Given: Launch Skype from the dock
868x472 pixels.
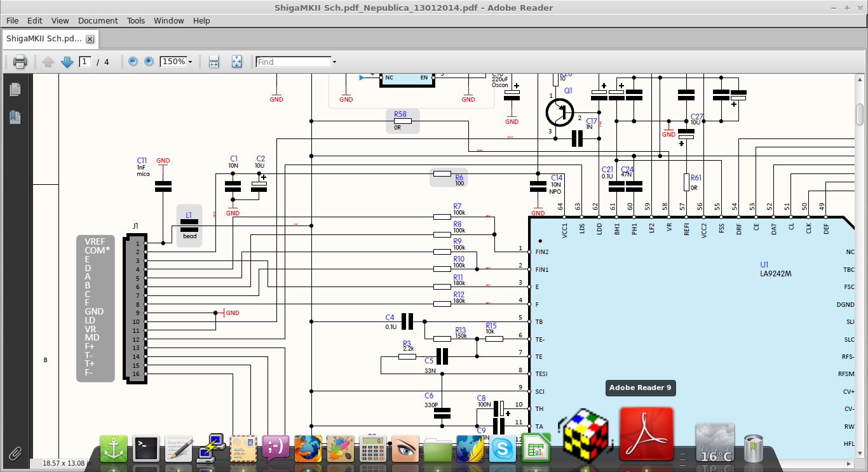Looking at the screenshot, I should (x=503, y=448).
